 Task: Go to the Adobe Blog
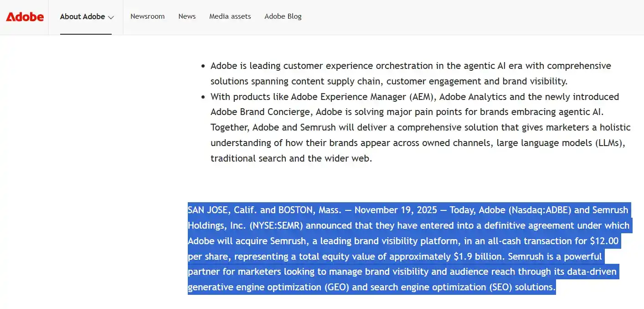(283, 16)
